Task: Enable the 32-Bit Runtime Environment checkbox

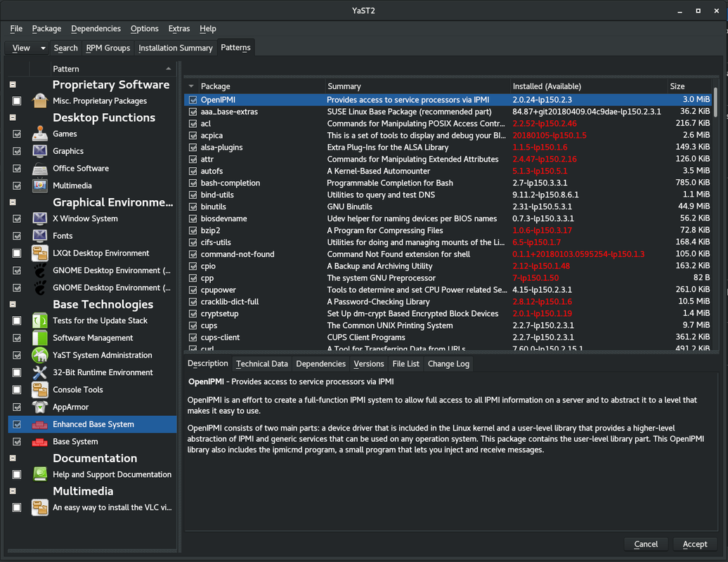Action: [x=17, y=372]
